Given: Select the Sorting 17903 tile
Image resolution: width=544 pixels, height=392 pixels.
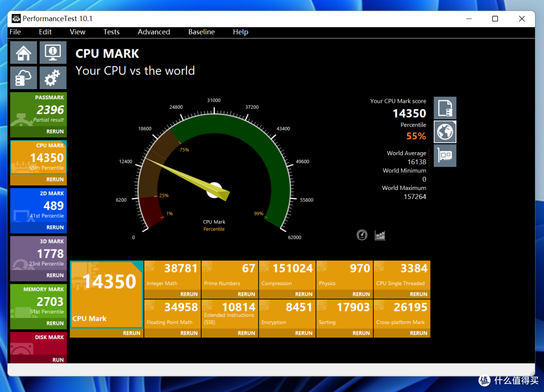Looking at the screenshot, I should [x=345, y=314].
